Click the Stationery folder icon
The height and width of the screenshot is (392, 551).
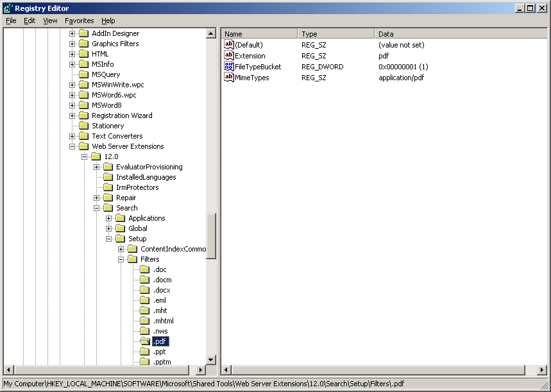pos(83,126)
